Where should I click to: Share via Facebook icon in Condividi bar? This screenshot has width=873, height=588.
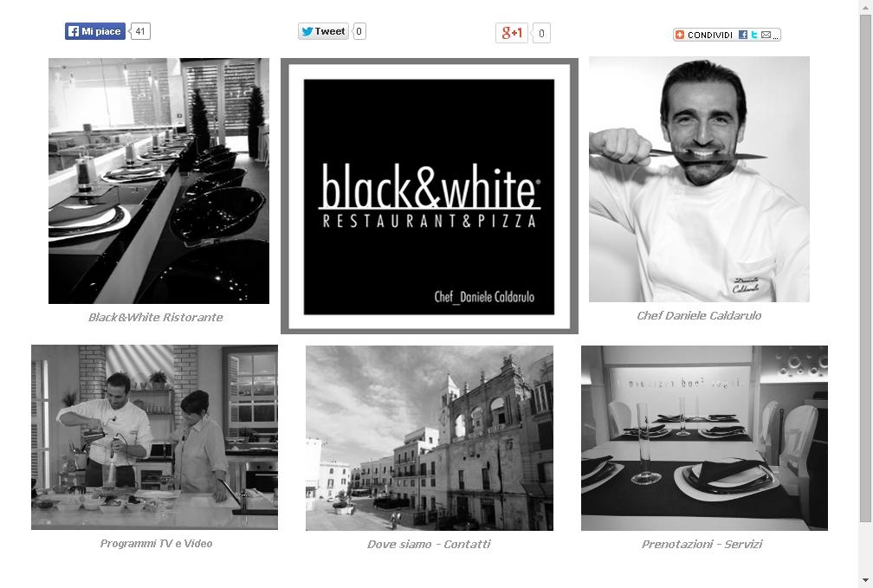point(743,35)
